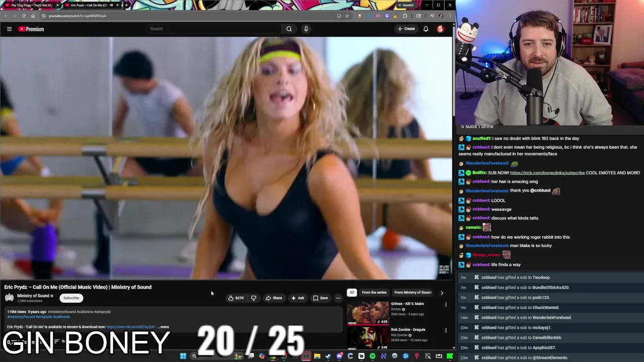Subscribe to Ministry of Sound
The image size is (644, 362).
point(71,298)
